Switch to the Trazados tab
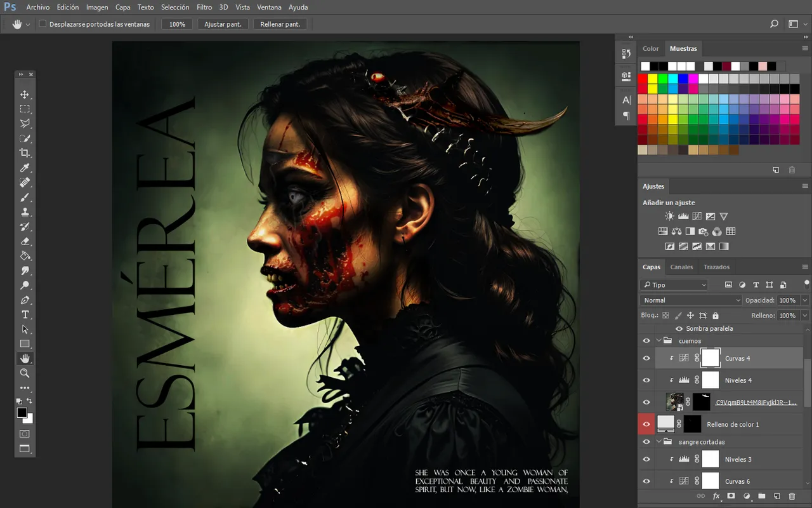Screen dimensions: 812x508 click(x=716, y=267)
